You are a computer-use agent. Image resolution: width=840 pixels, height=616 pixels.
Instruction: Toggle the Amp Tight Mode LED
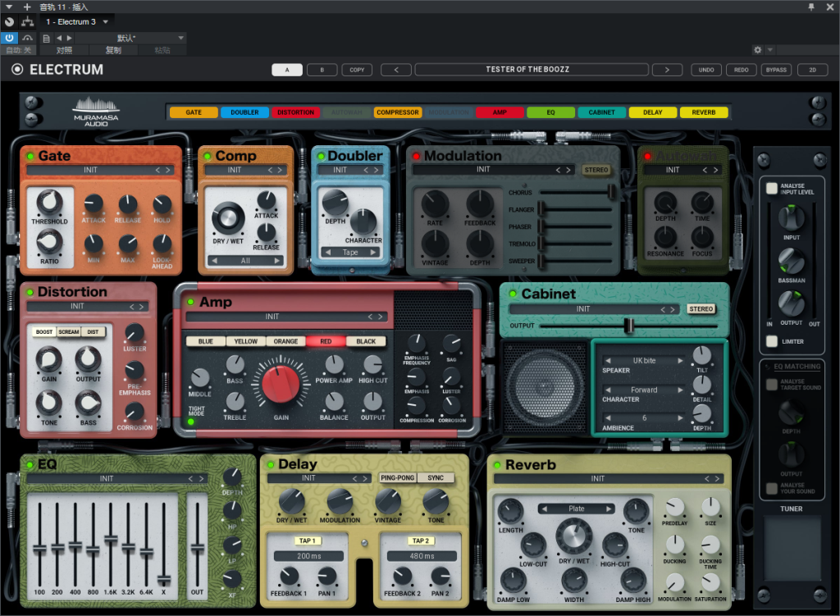point(190,422)
